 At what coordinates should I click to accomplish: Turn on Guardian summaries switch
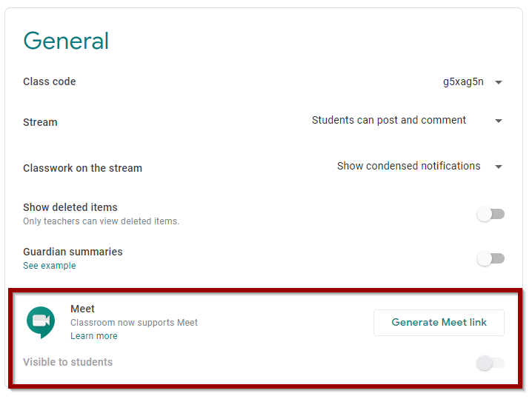[491, 258]
